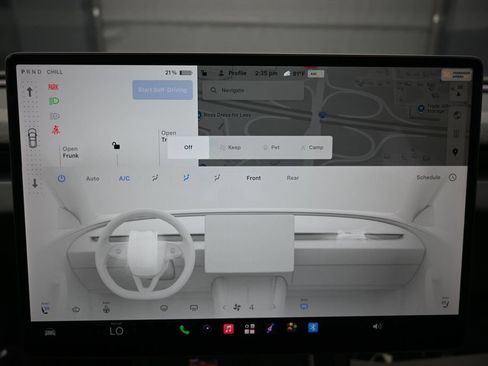488x366 pixels.
Task: Tap the weather temperature indicator
Action: 293,73
